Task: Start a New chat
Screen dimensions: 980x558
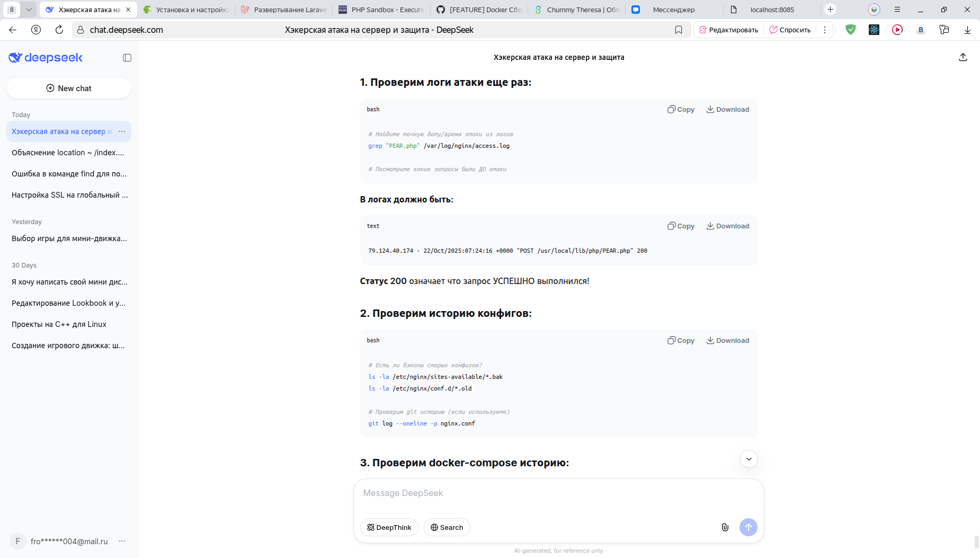Action: point(69,88)
